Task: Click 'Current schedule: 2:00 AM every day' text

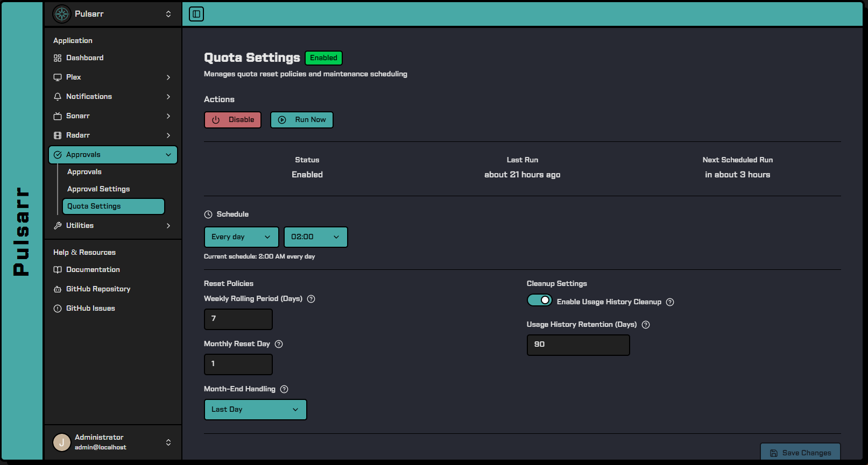Action: [x=259, y=256]
